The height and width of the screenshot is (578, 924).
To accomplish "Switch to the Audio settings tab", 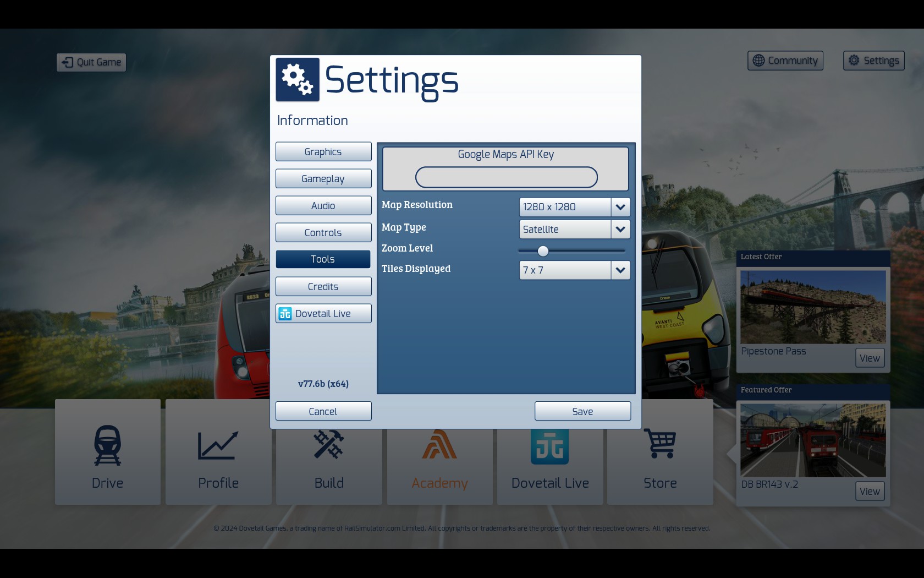I will (x=323, y=206).
